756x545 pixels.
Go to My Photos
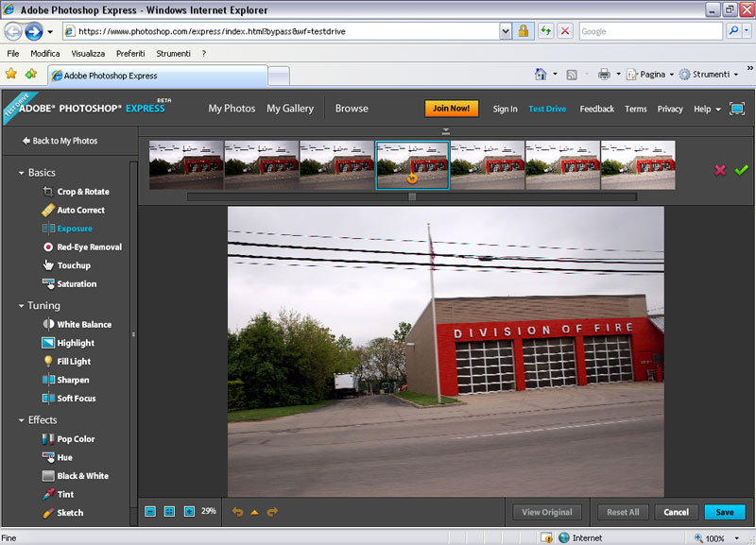pyautogui.click(x=232, y=109)
